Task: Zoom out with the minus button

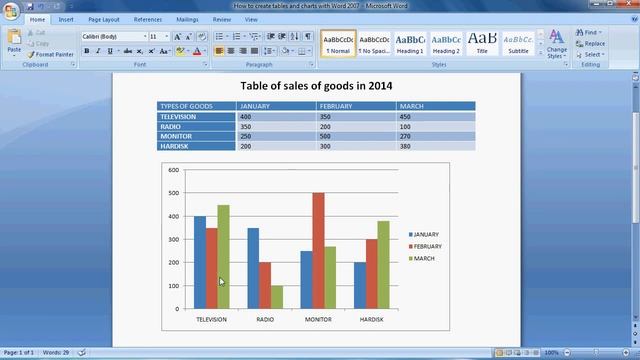Action: (567, 352)
